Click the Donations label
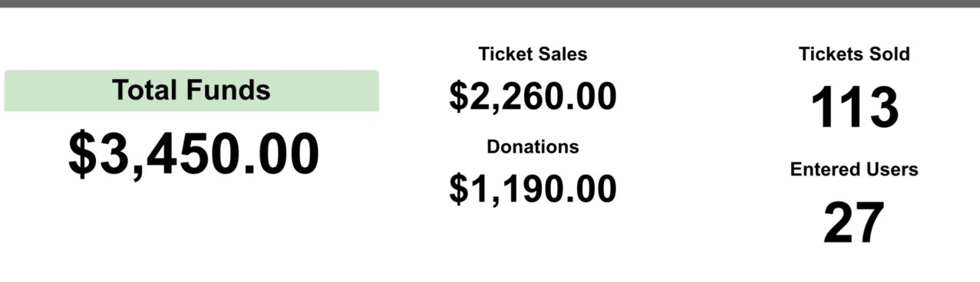This screenshot has width=980, height=282. pos(533,146)
